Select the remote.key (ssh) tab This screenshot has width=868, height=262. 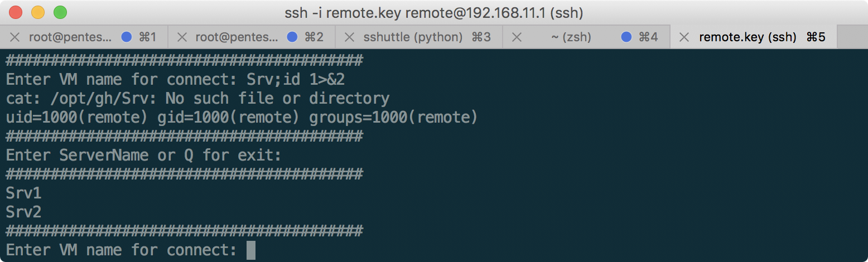748,37
